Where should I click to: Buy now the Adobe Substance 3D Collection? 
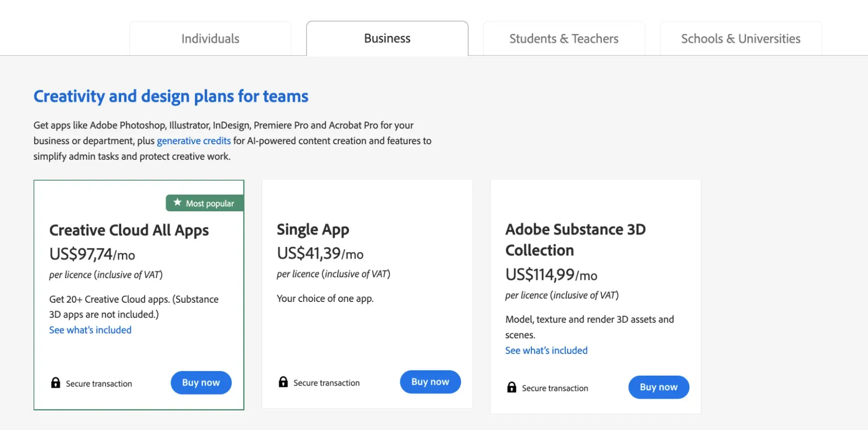click(659, 387)
